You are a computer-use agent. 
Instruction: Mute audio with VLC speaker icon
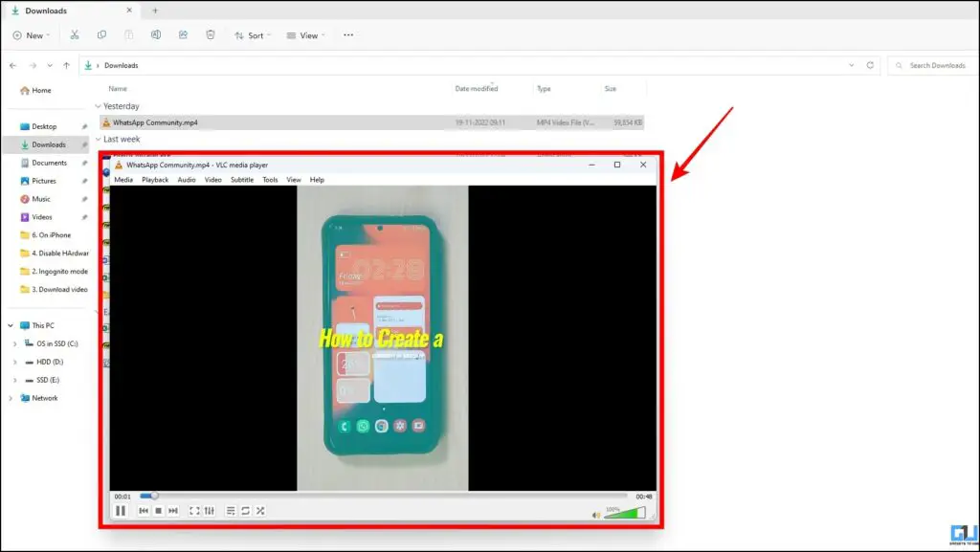tap(595, 515)
